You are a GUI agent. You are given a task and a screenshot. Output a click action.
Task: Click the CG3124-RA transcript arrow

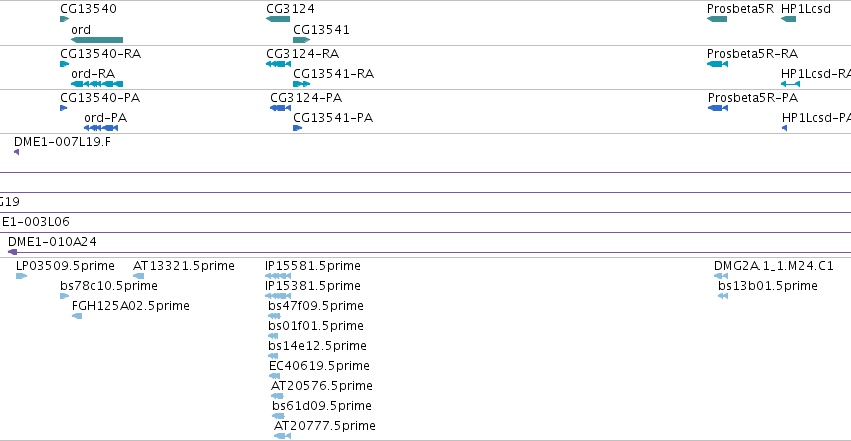tap(278, 64)
